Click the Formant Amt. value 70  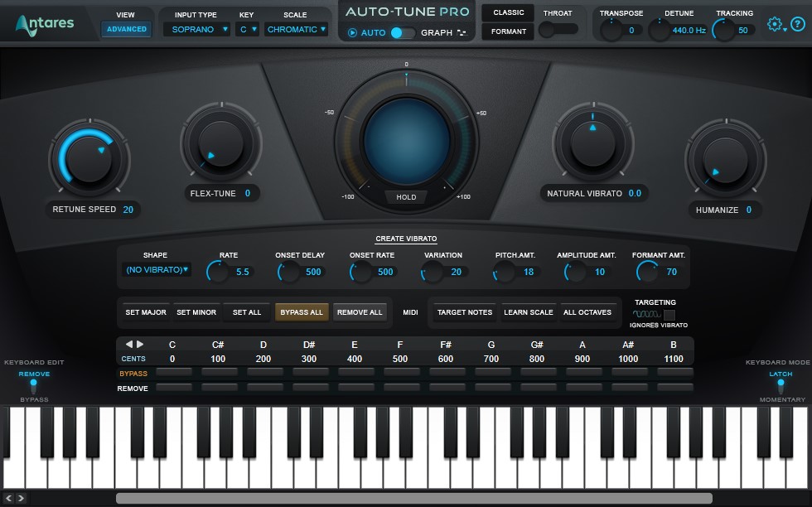pos(672,272)
